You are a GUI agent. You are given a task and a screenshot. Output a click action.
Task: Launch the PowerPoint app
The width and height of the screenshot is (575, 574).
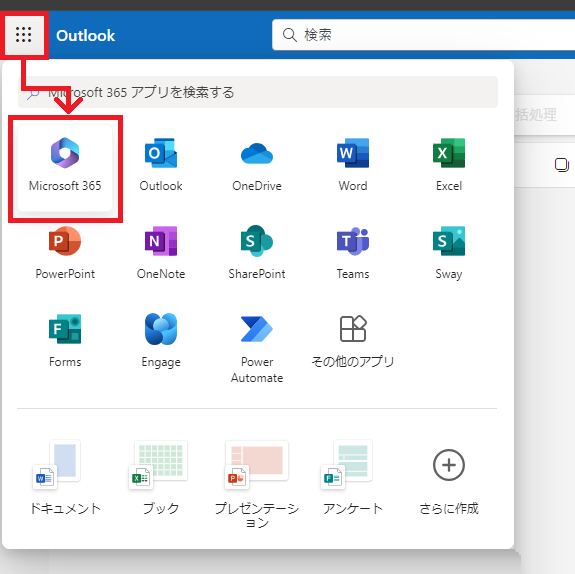[x=65, y=253]
